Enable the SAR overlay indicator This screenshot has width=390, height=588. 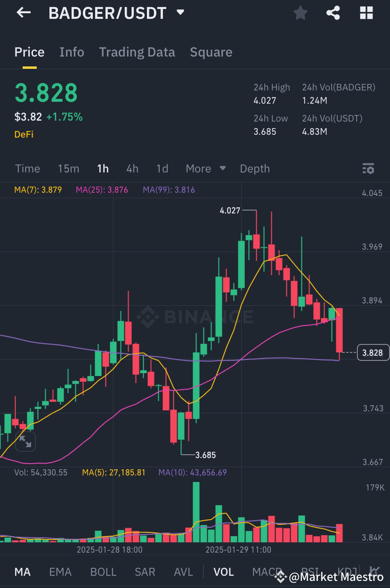tap(145, 572)
